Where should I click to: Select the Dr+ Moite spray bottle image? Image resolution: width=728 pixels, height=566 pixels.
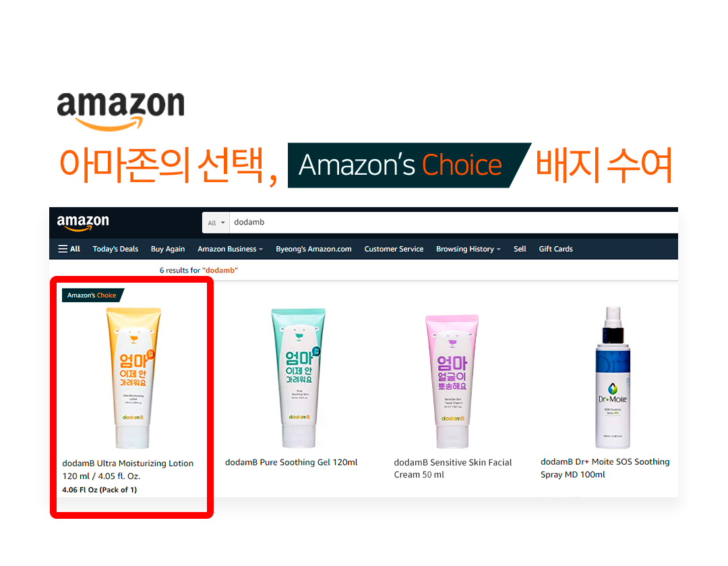pos(613,377)
